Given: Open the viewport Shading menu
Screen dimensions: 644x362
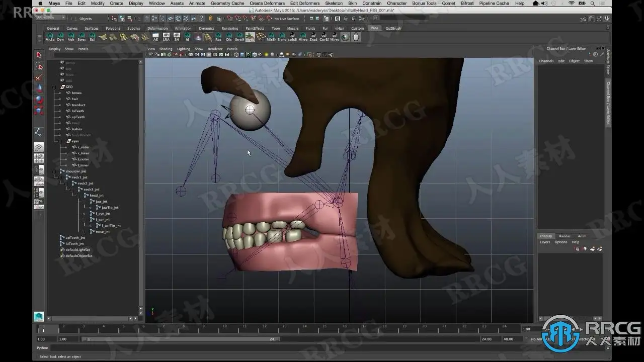Looking at the screenshot, I should 166,49.
